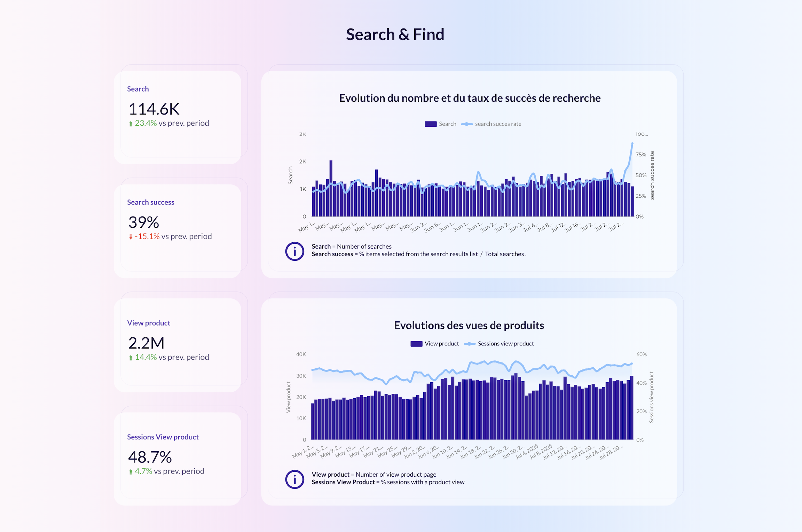The width and height of the screenshot is (802, 532).
Task: Select the Sessions View product 48.7% value
Action: 150,457
